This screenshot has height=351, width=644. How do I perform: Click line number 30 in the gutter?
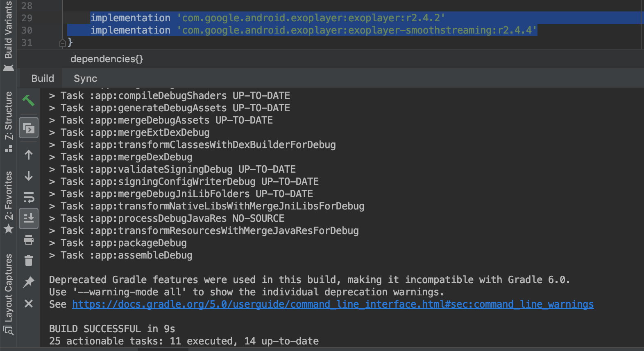pos(27,30)
